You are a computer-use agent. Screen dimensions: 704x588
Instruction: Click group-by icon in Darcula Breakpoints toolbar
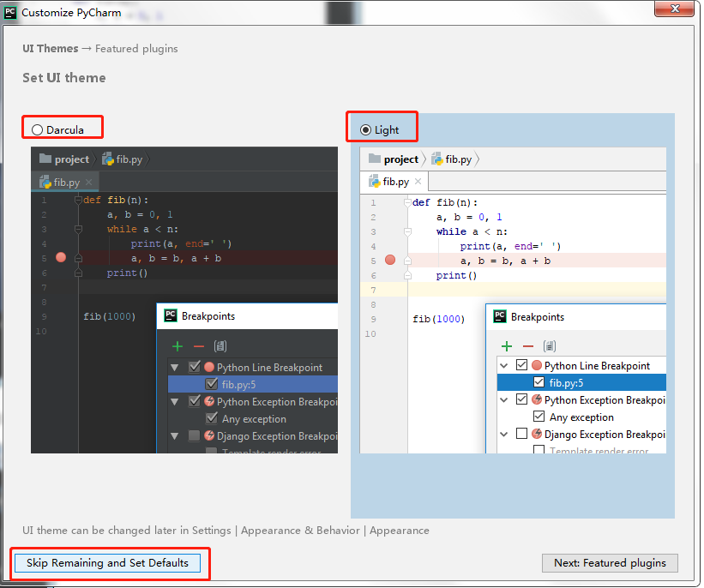pyautogui.click(x=220, y=346)
